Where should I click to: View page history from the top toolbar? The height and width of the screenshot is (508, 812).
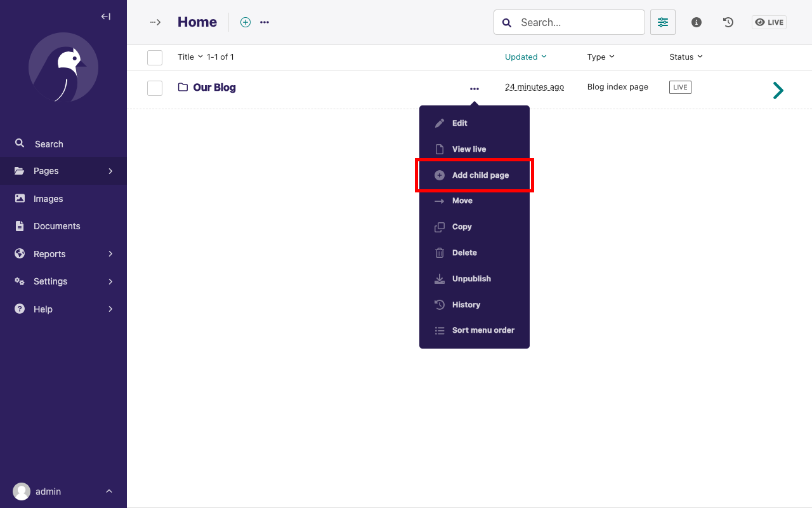728,22
